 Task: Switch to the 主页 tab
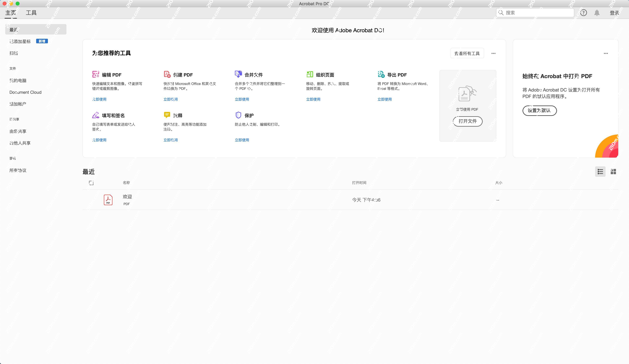coord(11,13)
